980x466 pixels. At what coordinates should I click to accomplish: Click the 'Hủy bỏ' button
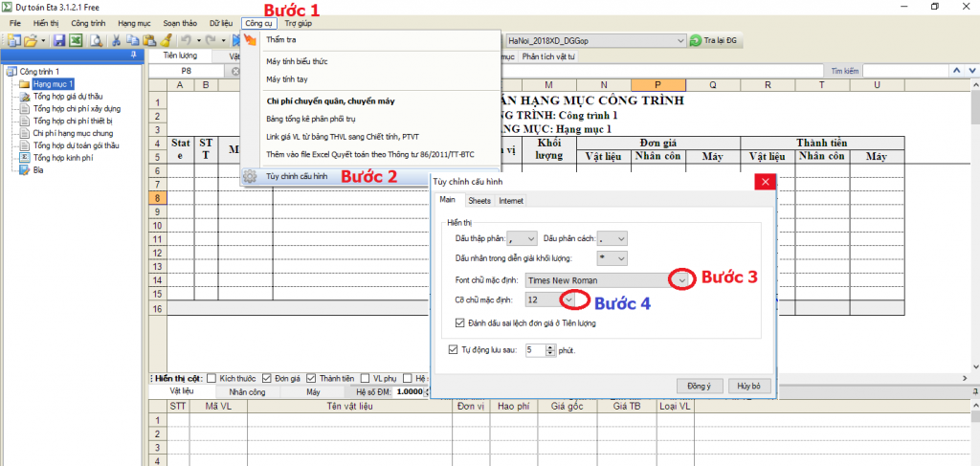pyautogui.click(x=748, y=385)
